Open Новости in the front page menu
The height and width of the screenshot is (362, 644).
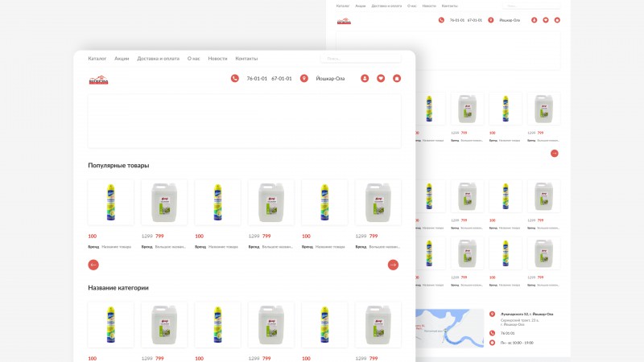tap(217, 59)
